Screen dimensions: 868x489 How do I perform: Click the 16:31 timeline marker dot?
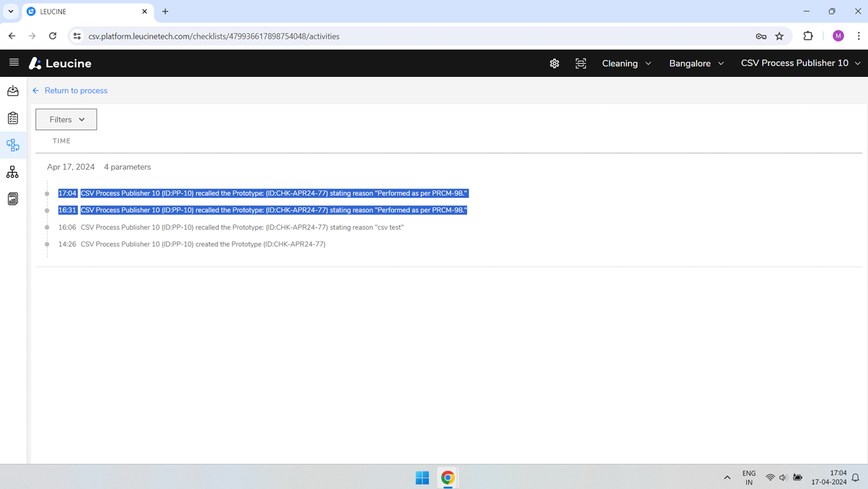pyautogui.click(x=47, y=210)
